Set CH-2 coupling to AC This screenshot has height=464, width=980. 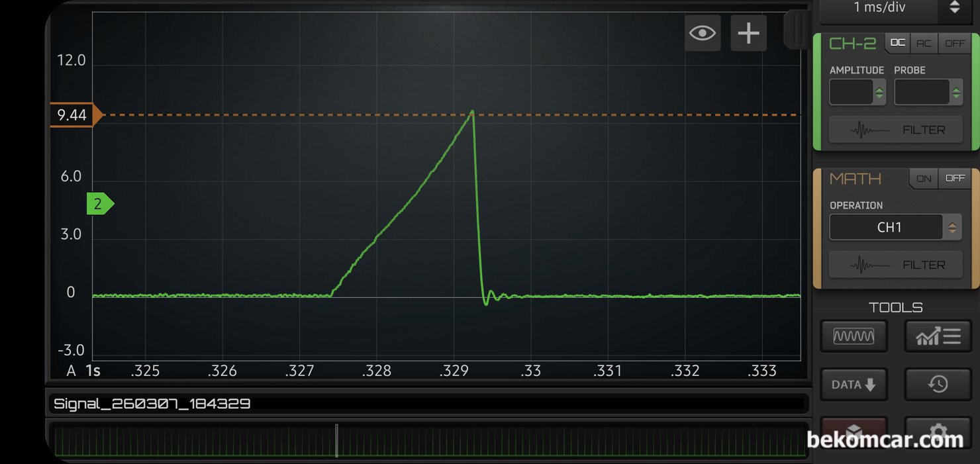click(x=924, y=43)
